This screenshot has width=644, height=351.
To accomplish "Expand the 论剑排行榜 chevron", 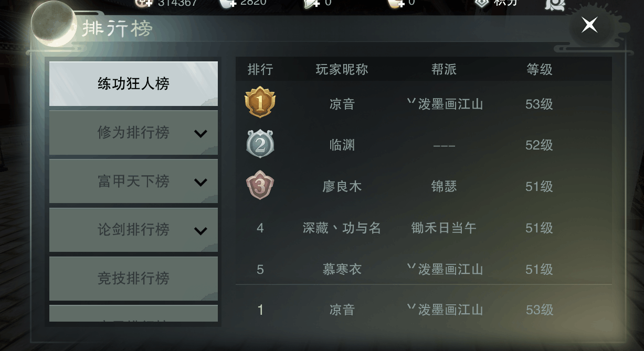I will click(x=200, y=231).
